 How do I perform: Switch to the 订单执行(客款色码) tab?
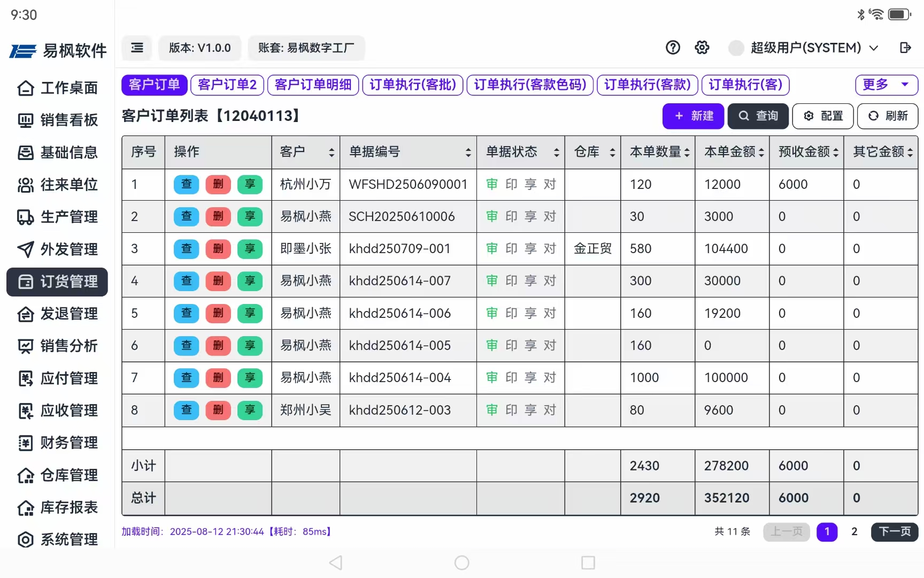click(x=530, y=85)
